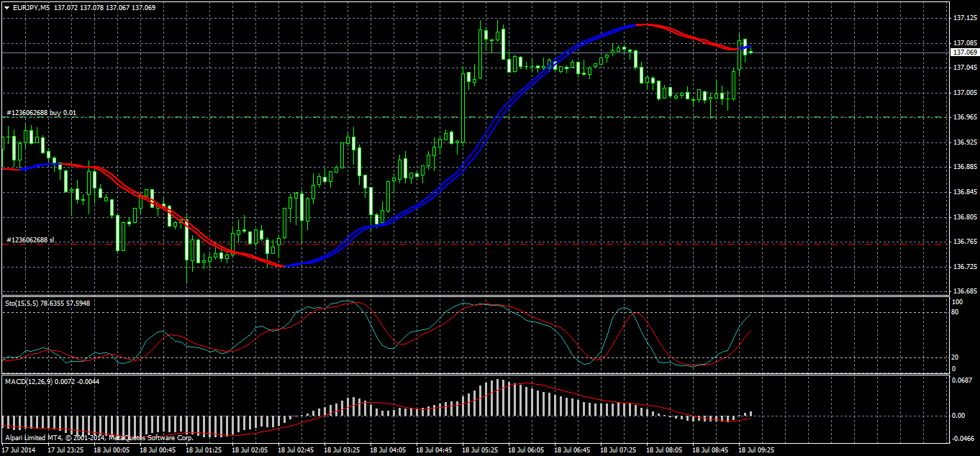Click the '18 Jul 09:25' time label
Viewport: 980px width, 456px height.
pos(756,450)
